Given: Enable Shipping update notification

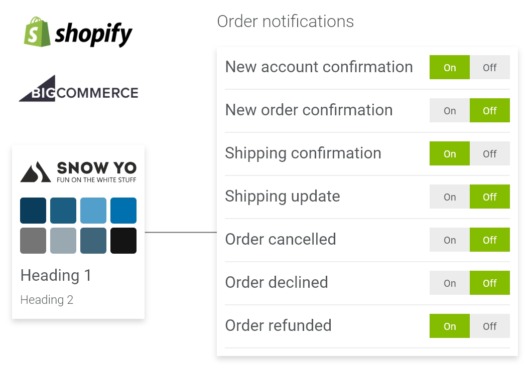Looking at the screenshot, I should [x=450, y=197].
